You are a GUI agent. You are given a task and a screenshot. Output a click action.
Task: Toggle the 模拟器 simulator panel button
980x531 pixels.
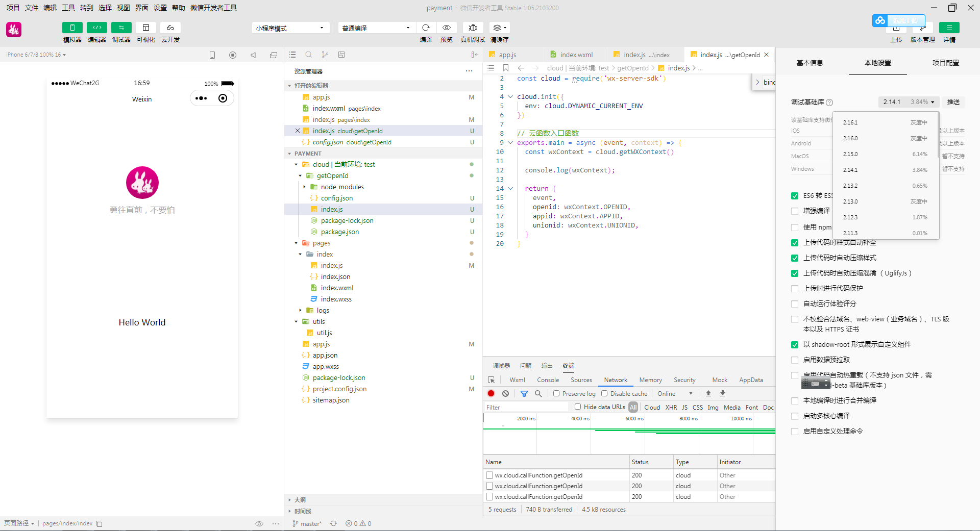(x=72, y=28)
